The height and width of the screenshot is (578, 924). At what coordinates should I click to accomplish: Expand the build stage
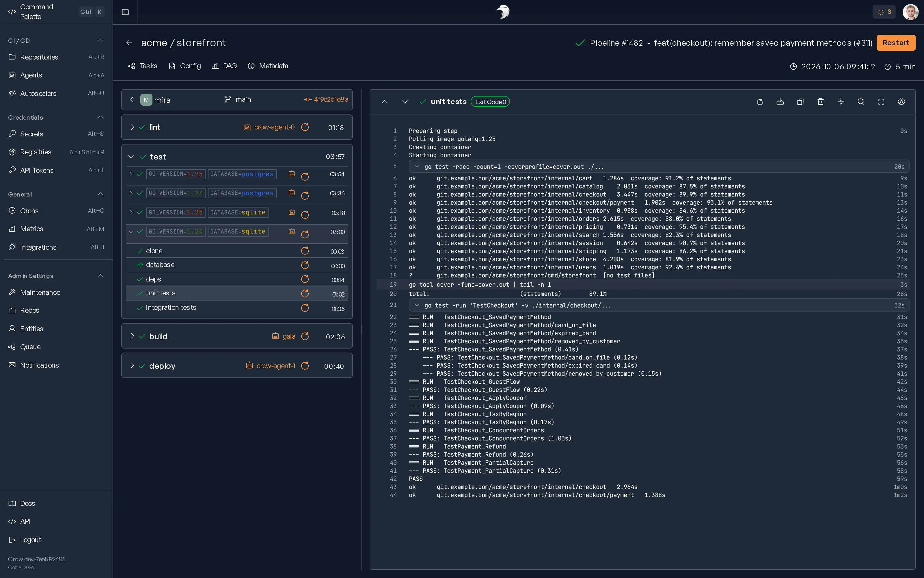132,336
